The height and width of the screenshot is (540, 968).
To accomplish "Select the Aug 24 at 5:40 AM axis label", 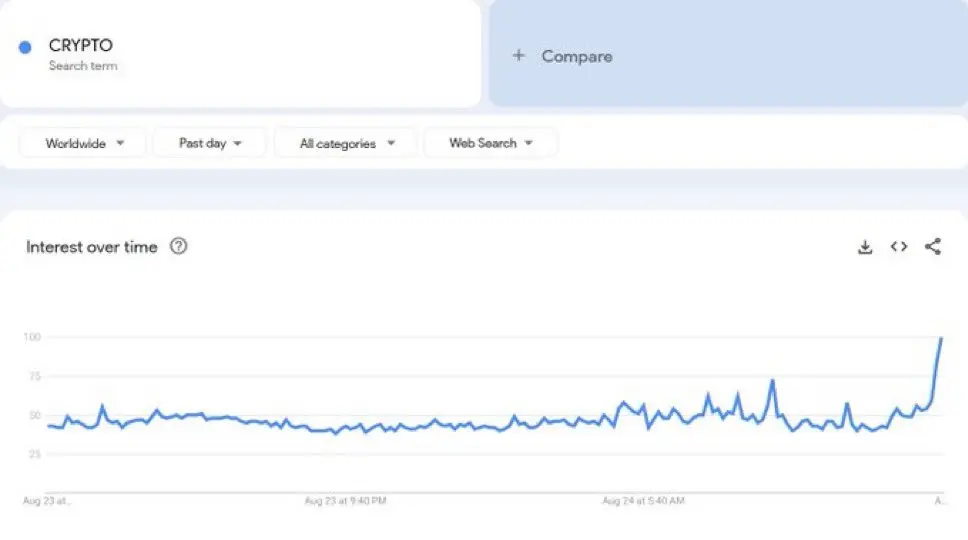I will 643,501.
